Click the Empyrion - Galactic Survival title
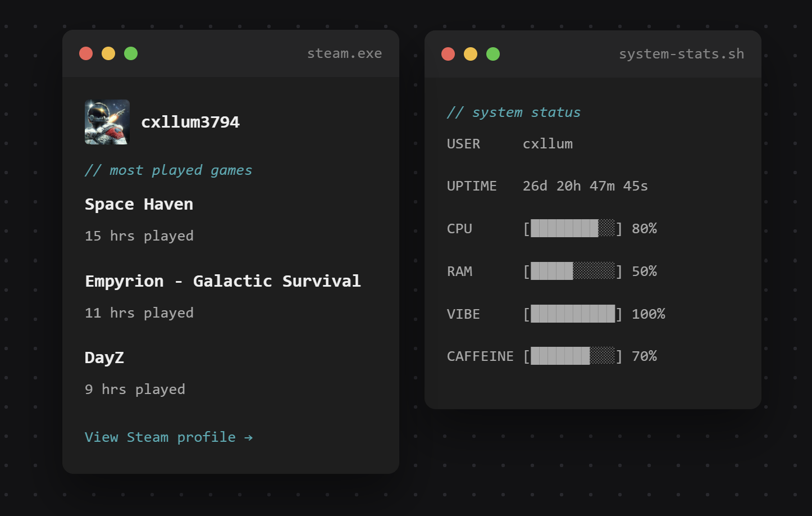812x516 pixels. click(x=223, y=281)
